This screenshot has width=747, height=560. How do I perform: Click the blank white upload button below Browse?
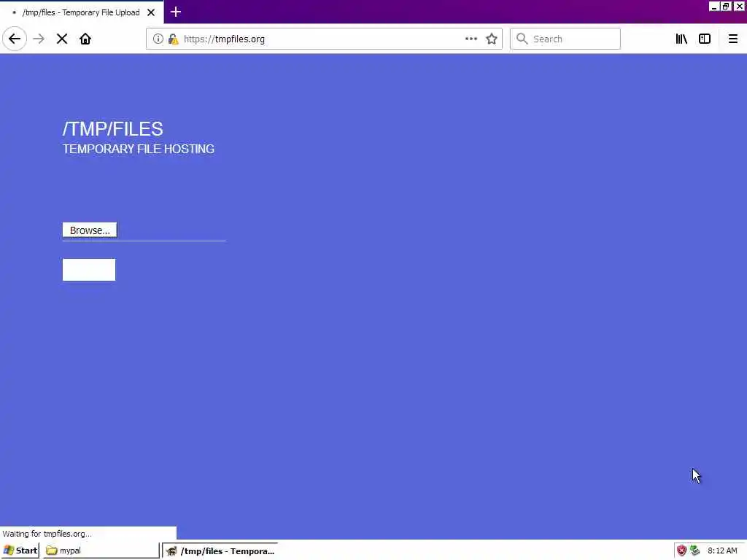point(88,270)
